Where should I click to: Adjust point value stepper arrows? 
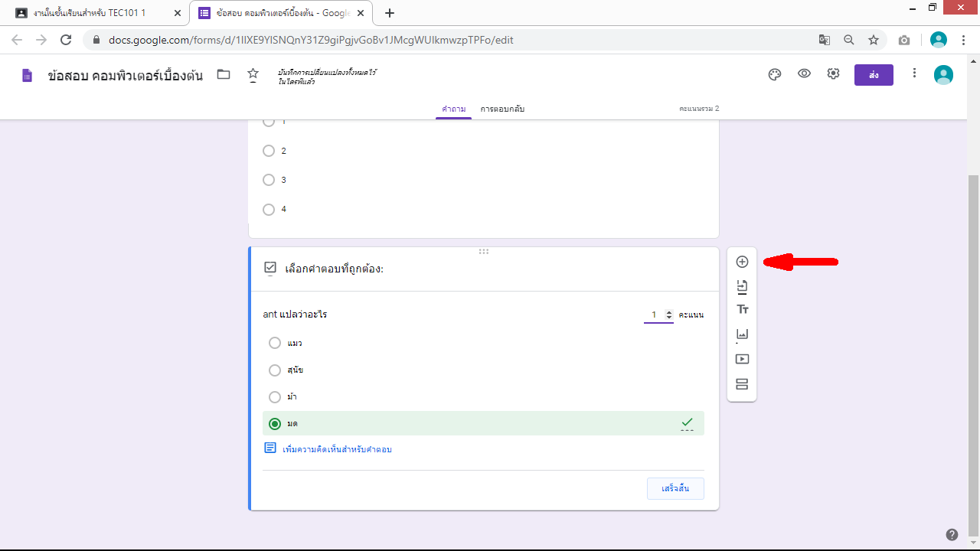tap(669, 315)
